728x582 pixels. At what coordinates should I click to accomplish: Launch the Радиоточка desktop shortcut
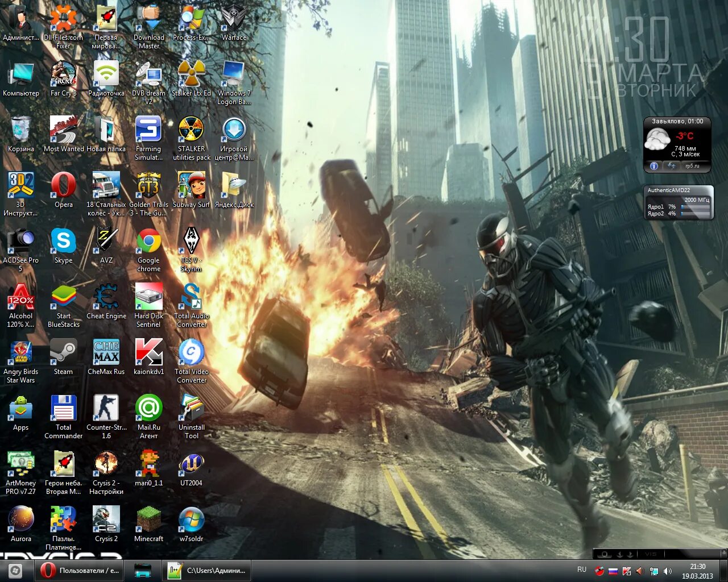tap(106, 78)
